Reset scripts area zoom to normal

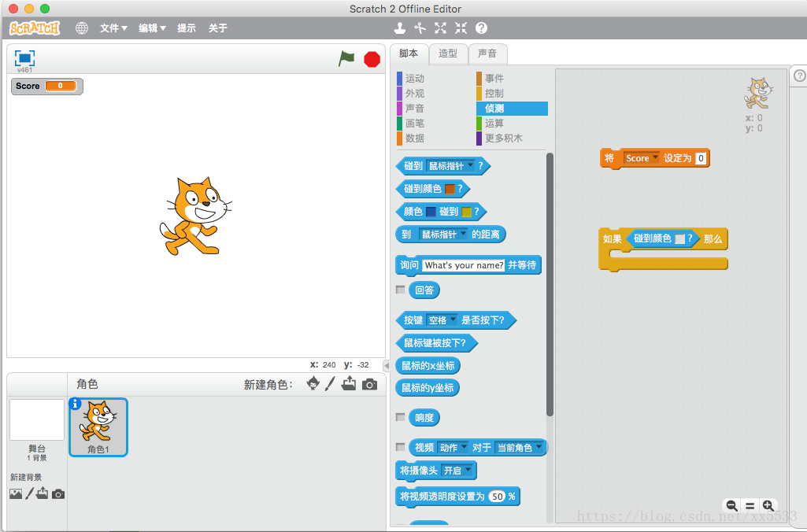(x=750, y=506)
